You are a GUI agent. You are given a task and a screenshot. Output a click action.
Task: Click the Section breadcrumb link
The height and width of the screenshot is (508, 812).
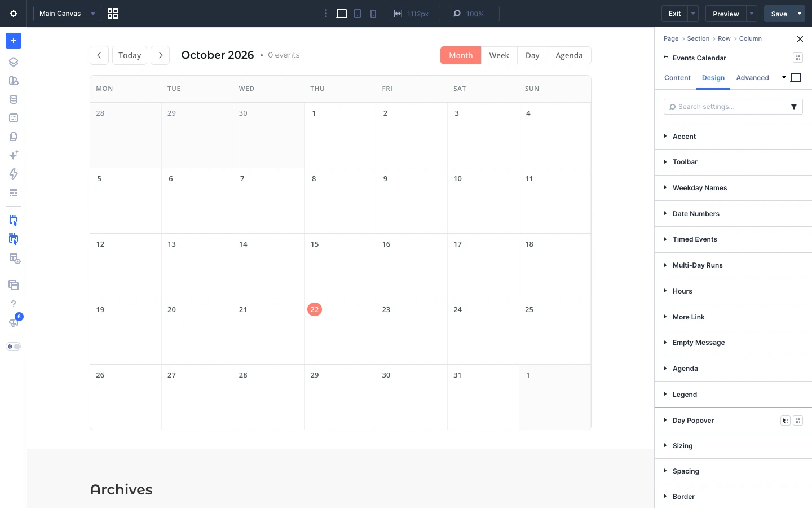click(698, 38)
